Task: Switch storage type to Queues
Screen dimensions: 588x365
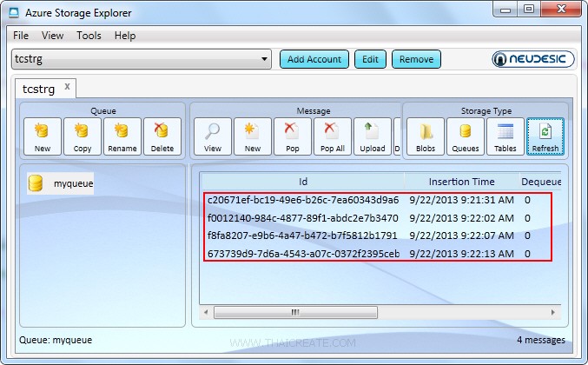Action: (466, 136)
